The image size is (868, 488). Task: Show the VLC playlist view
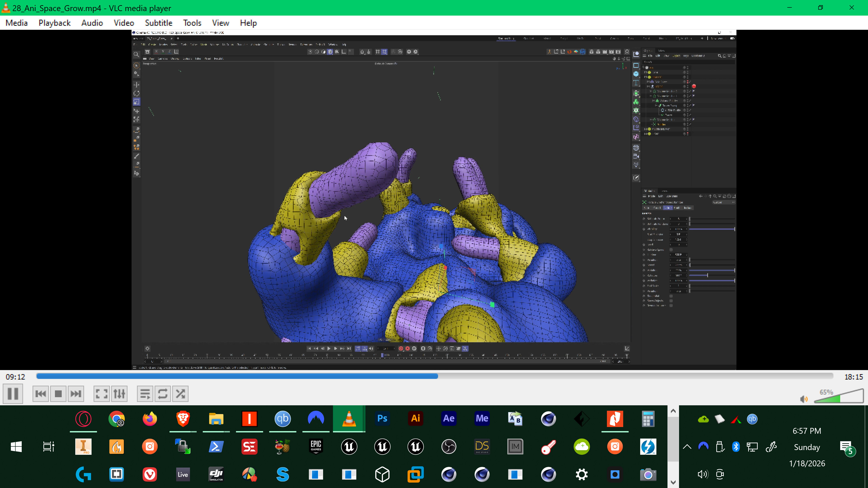pos(145,394)
